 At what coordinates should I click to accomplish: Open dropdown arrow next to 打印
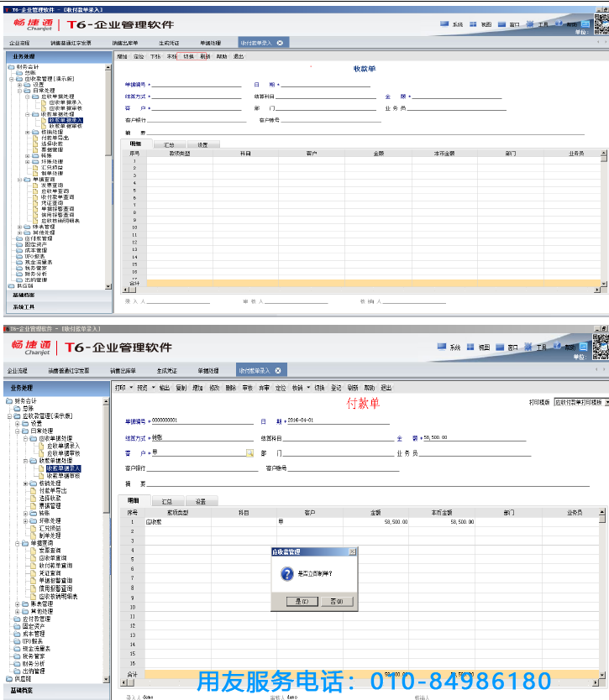click(131, 387)
